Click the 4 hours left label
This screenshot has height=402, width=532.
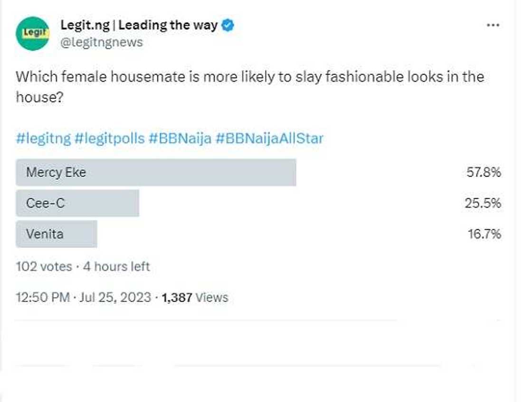tap(116, 267)
